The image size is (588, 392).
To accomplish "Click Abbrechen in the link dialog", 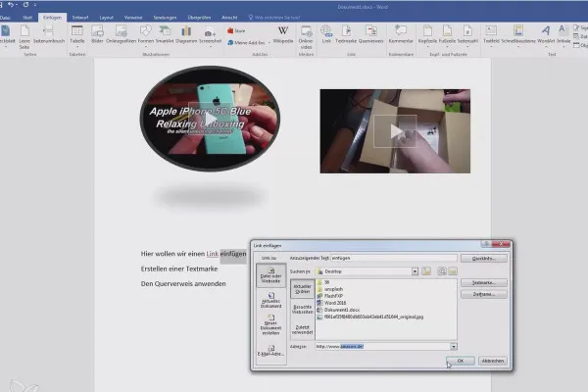I will [492, 361].
